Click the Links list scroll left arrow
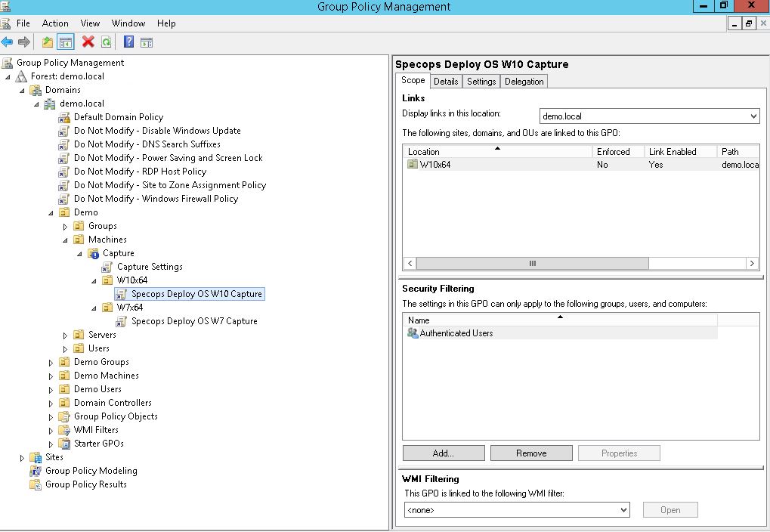This screenshot has height=532, width=770. (410, 263)
